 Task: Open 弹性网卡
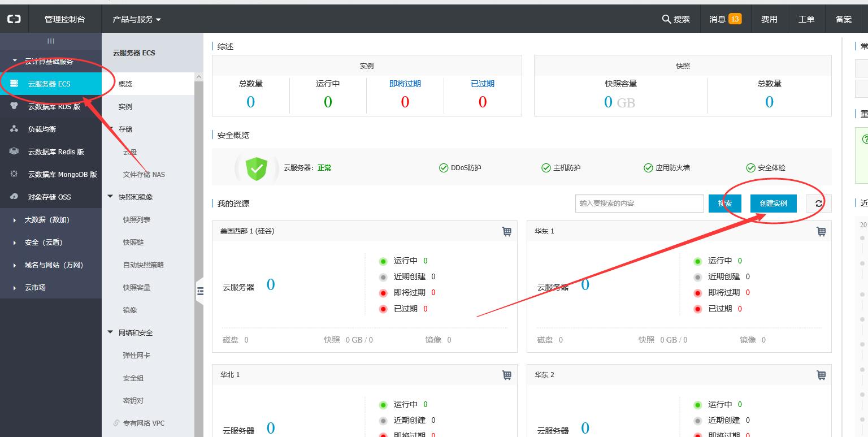tap(137, 355)
